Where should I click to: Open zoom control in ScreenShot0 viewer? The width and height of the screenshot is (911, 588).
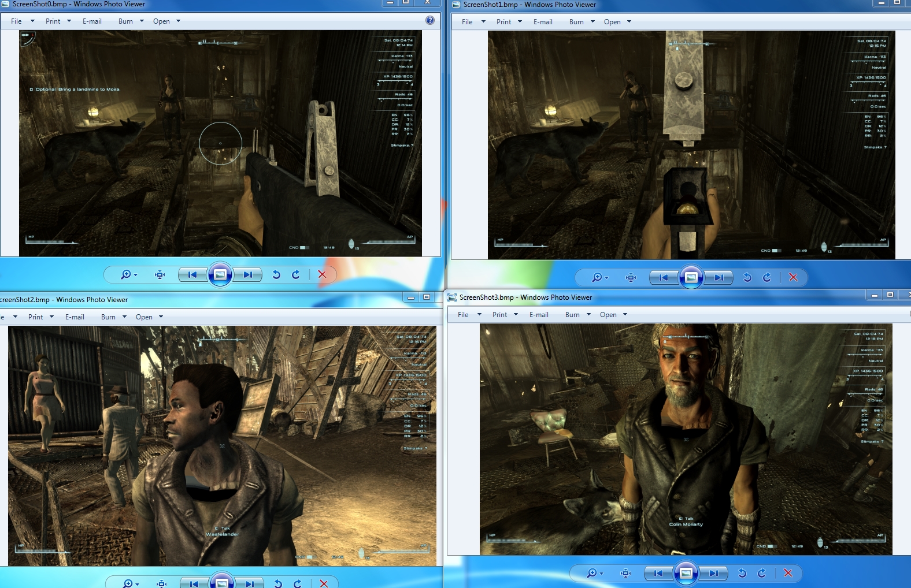coord(129,275)
